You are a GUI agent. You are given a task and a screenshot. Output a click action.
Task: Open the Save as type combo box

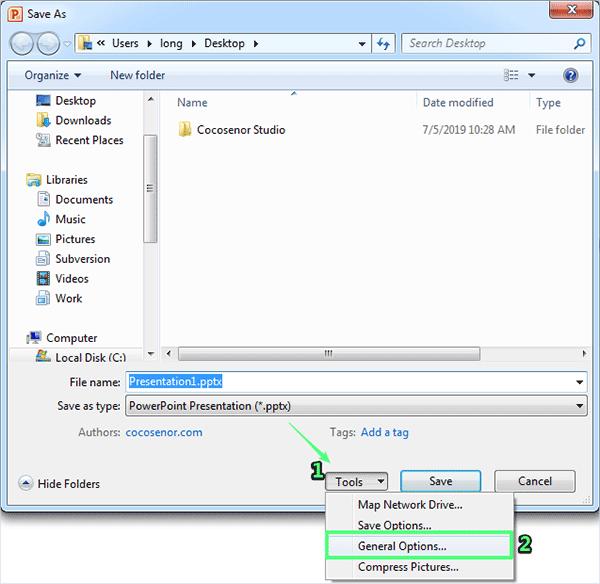pyautogui.click(x=356, y=406)
